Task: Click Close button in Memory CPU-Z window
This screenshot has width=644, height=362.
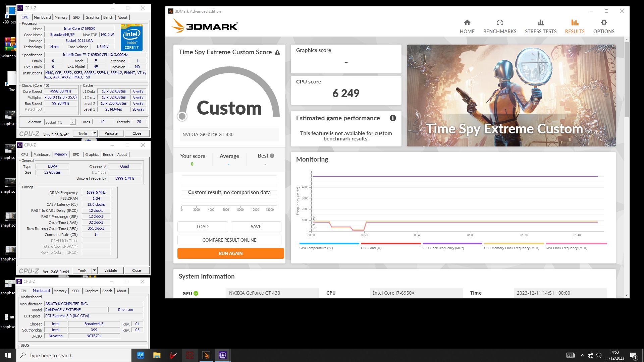Action: coord(137,270)
